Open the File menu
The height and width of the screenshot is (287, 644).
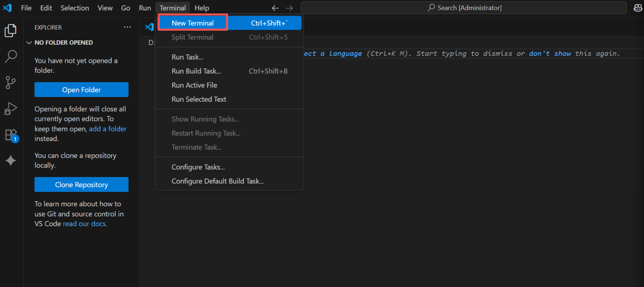26,8
